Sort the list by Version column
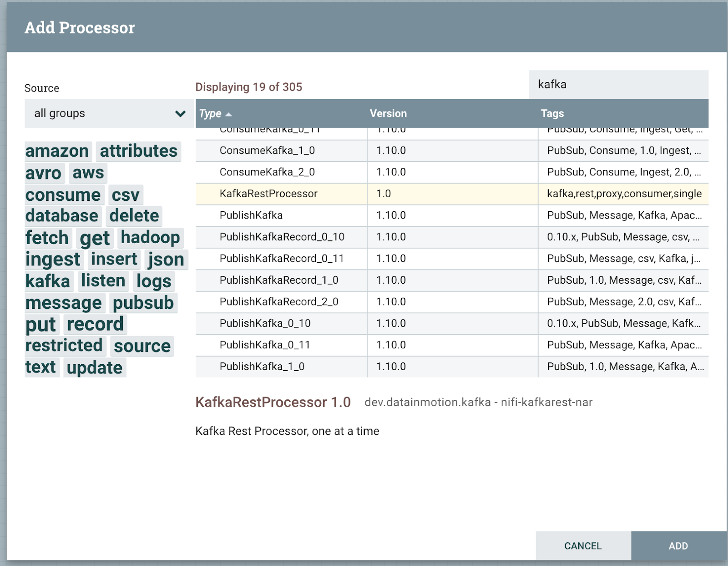Viewport: 728px width, 566px height. point(388,113)
